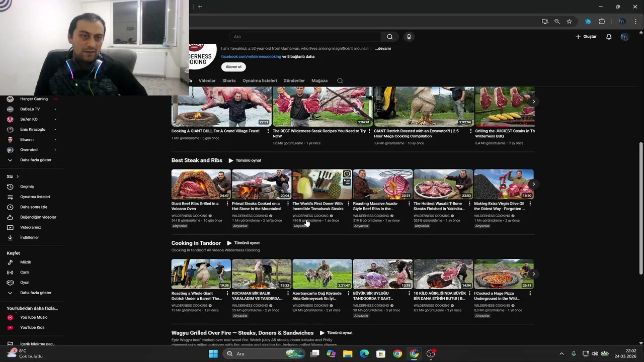644x362 pixels.
Task: Open options for Roasting a Whole Giant Ostrich video
Action: click(x=227, y=293)
